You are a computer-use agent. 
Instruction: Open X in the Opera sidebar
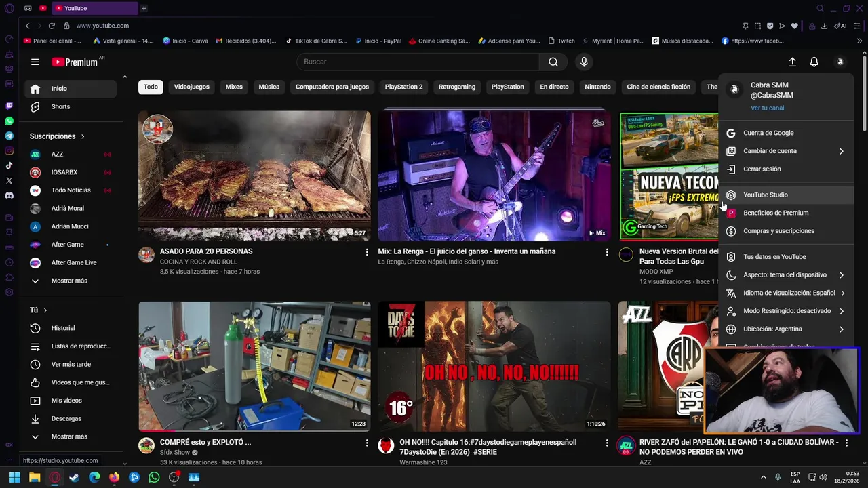coord(9,180)
